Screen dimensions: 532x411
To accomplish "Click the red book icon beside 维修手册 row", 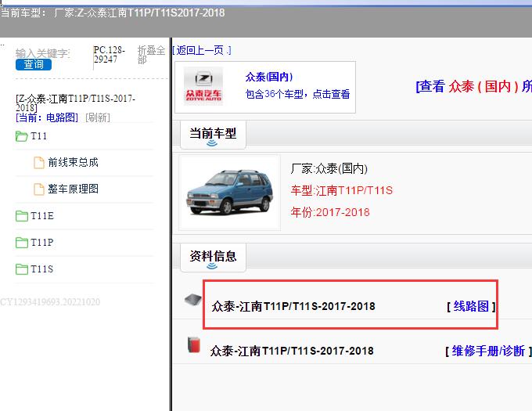I will (x=194, y=344).
